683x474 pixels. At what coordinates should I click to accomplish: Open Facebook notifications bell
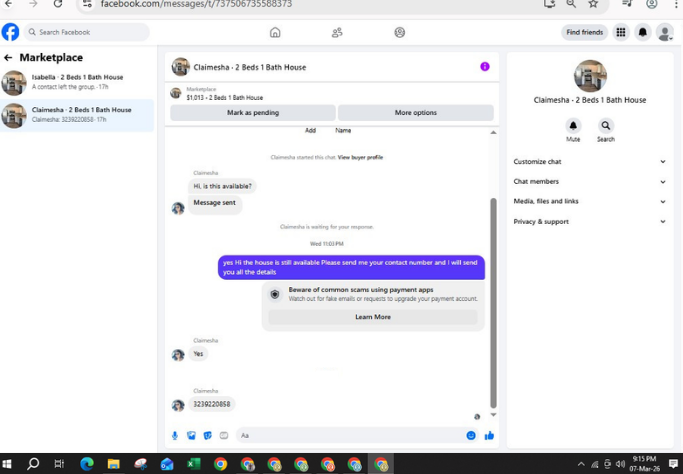(x=642, y=32)
